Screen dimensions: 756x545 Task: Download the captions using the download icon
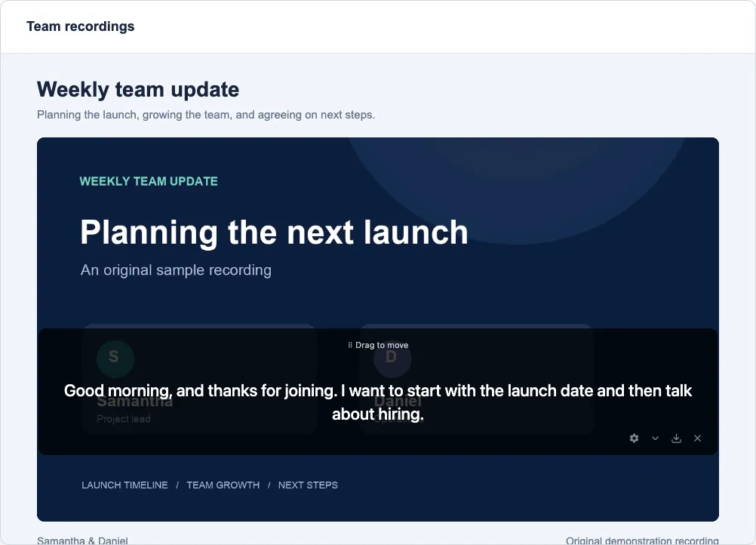677,438
